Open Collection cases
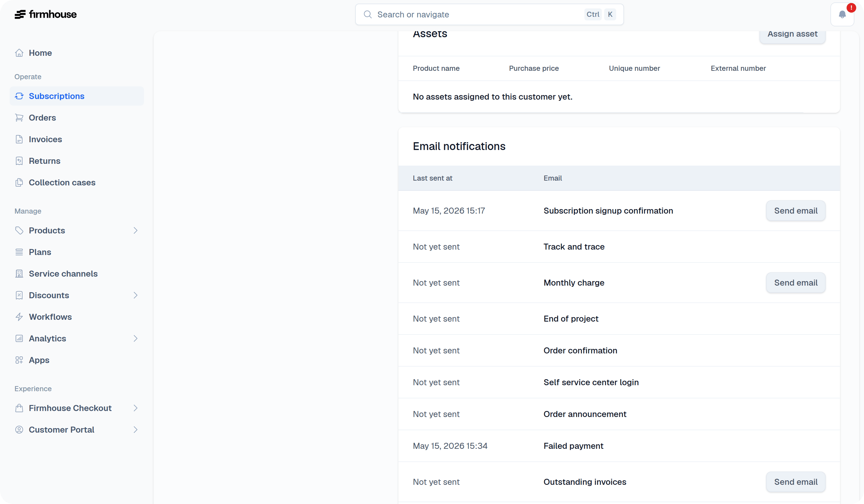Screen dimensions: 864x504 pos(77,182)
